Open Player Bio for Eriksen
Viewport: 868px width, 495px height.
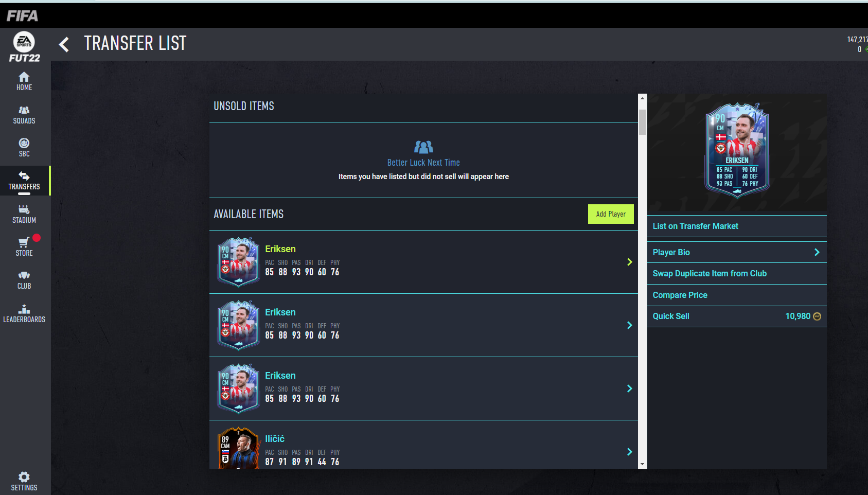coord(737,252)
